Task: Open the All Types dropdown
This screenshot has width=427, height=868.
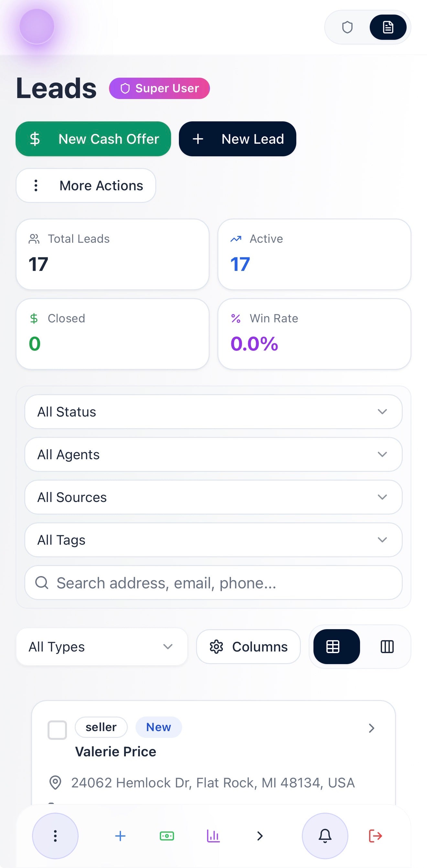Action: (x=101, y=647)
